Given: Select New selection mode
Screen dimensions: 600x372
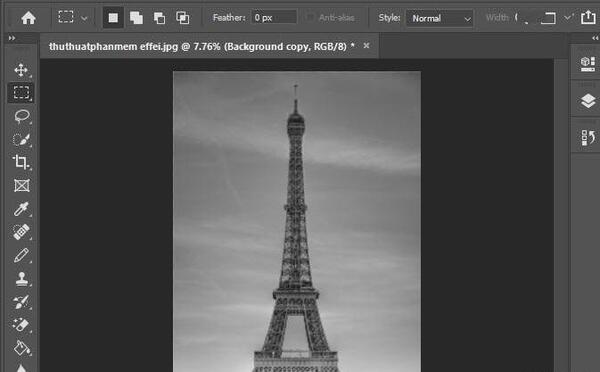Looking at the screenshot, I should (x=113, y=18).
